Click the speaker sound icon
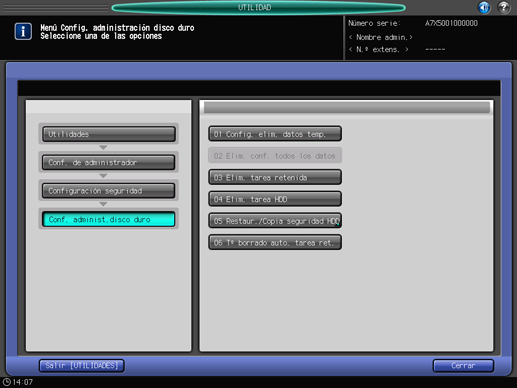 [x=484, y=7]
